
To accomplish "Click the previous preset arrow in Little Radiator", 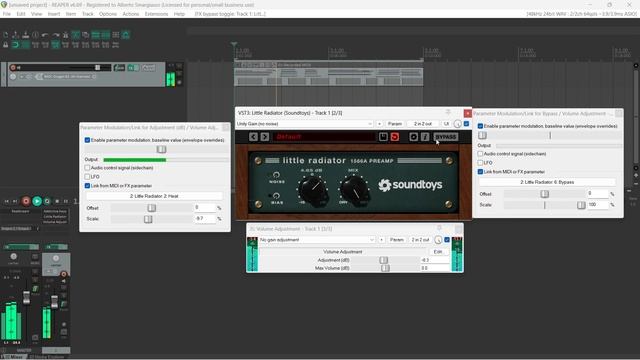I will coord(253,137).
